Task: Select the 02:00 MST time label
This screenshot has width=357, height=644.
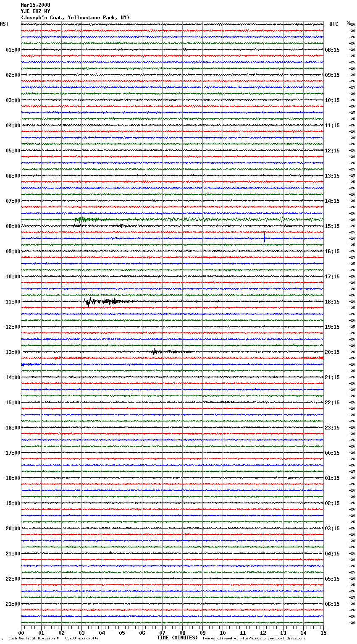Action: 13,75
